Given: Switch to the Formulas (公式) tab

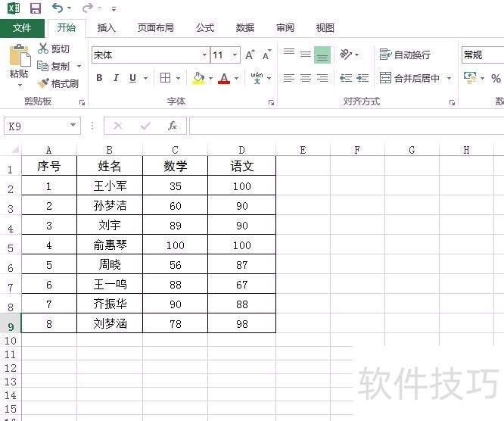Looking at the screenshot, I should pos(205,28).
